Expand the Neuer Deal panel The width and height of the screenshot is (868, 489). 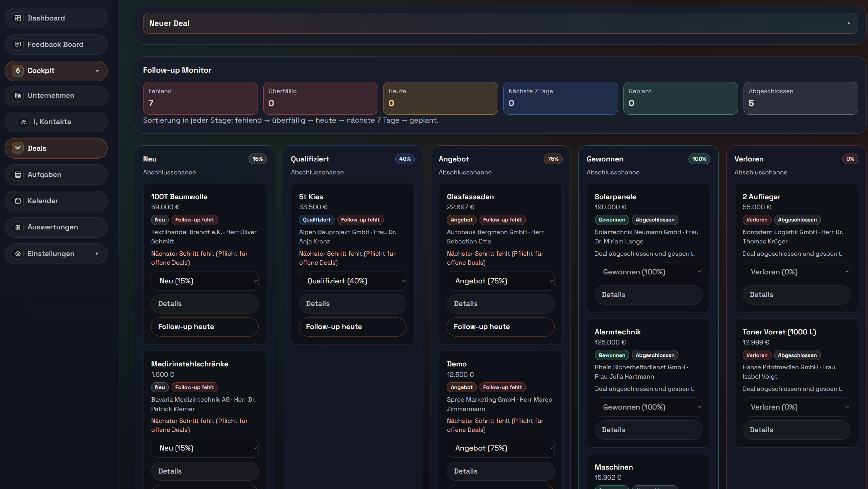click(x=500, y=23)
